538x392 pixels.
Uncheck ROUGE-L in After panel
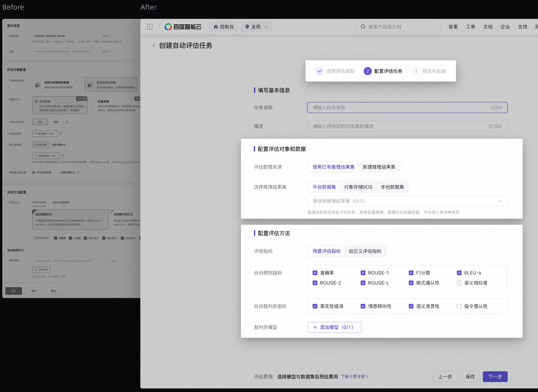tap(363, 283)
